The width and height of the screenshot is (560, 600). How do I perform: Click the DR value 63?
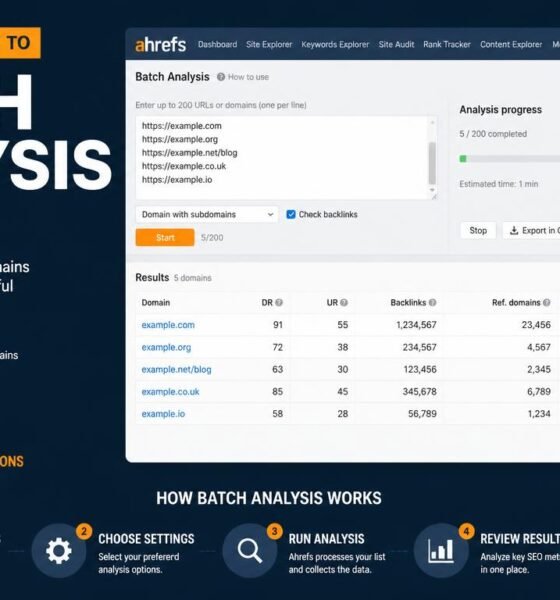coord(277,369)
